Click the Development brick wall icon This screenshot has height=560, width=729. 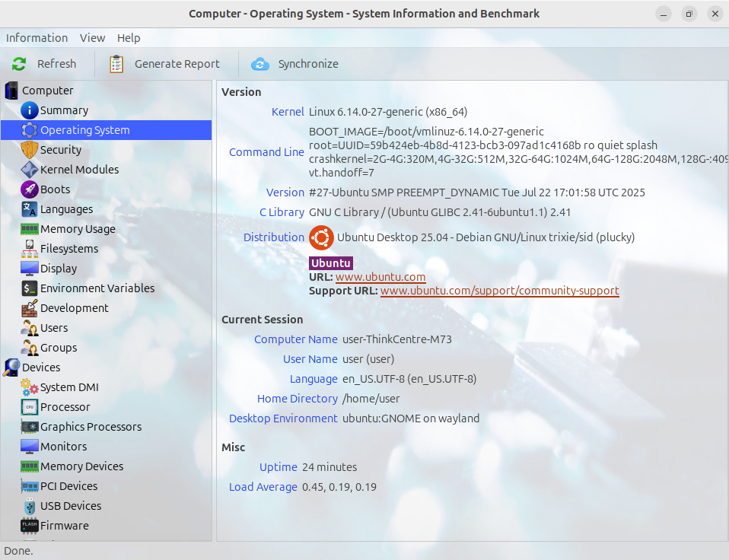29,307
